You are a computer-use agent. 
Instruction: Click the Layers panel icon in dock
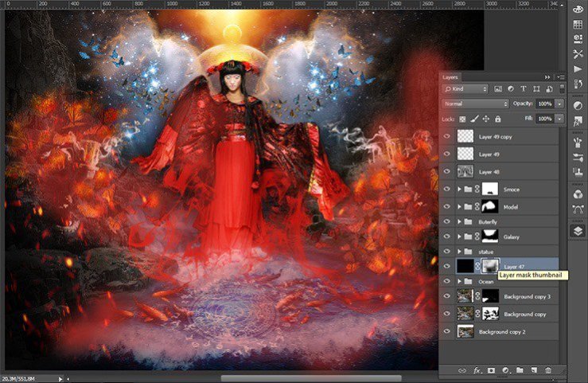click(578, 231)
